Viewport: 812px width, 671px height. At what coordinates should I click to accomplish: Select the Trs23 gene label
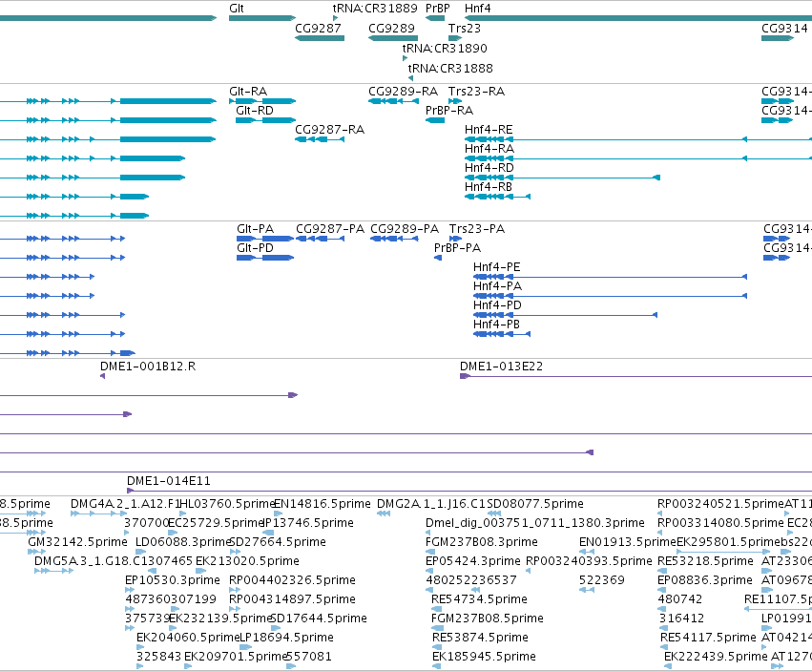click(465, 28)
